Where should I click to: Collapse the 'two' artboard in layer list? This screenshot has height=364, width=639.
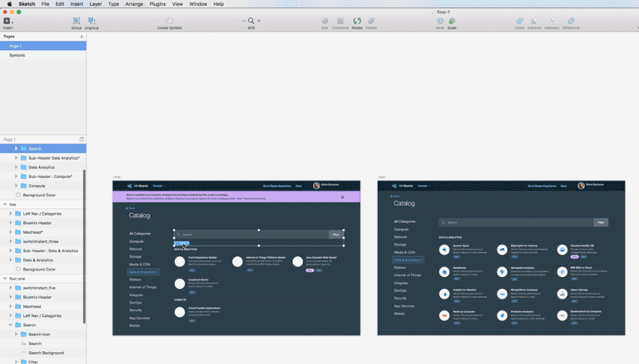5,204
